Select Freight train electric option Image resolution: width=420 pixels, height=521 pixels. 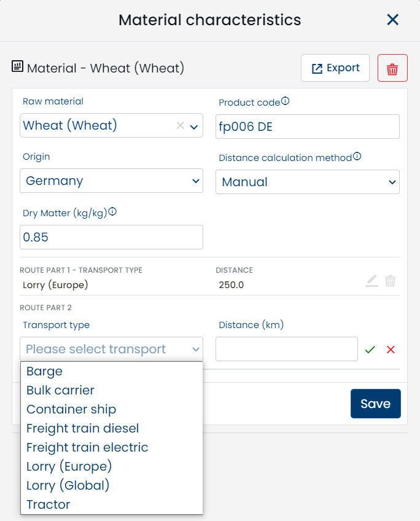[87, 447]
